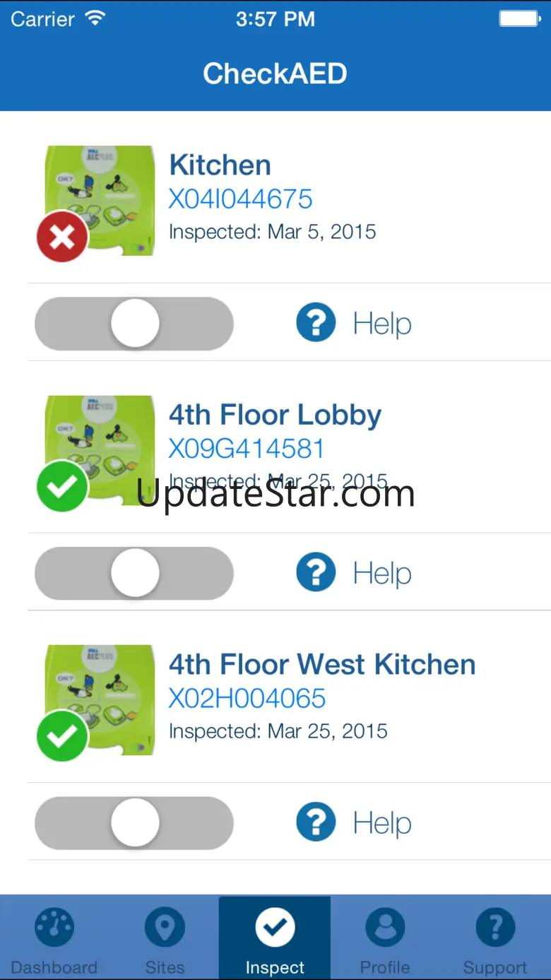
Task: Tap the Kitchen AED entry title
Action: (x=220, y=165)
